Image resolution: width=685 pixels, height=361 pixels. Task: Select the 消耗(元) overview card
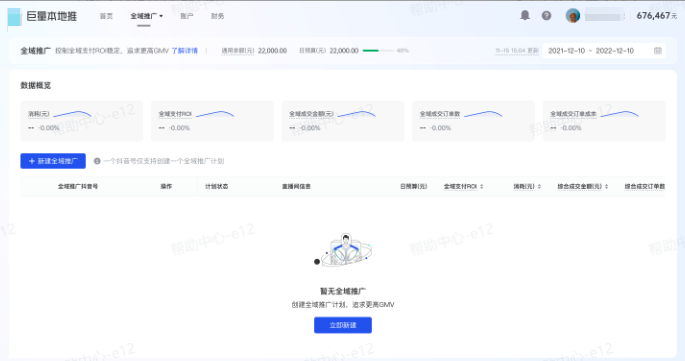click(x=82, y=121)
